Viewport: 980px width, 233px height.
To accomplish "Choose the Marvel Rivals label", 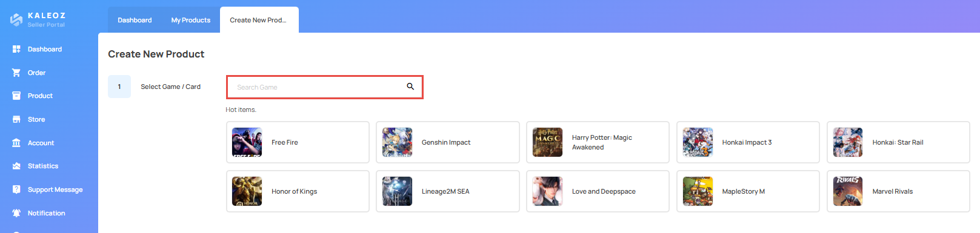I will (x=893, y=191).
